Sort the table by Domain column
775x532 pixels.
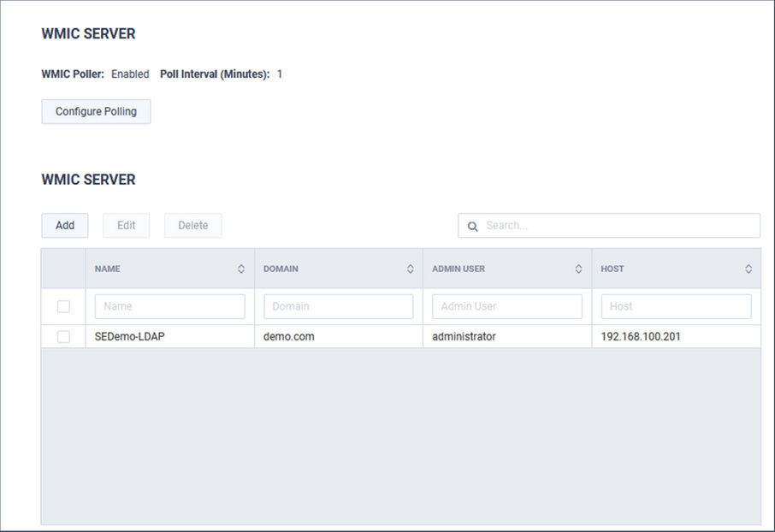point(411,269)
